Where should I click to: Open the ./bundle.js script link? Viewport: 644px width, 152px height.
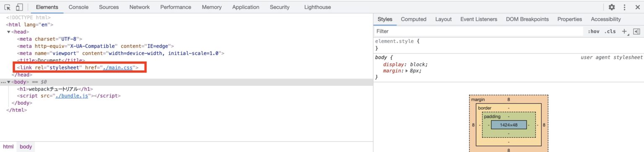72,96
